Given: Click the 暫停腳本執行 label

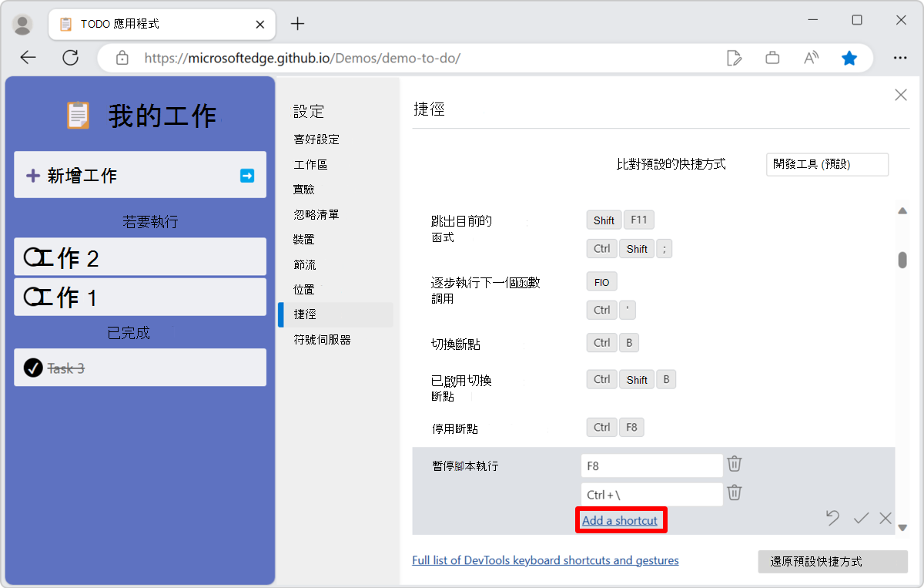Looking at the screenshot, I should [x=465, y=465].
